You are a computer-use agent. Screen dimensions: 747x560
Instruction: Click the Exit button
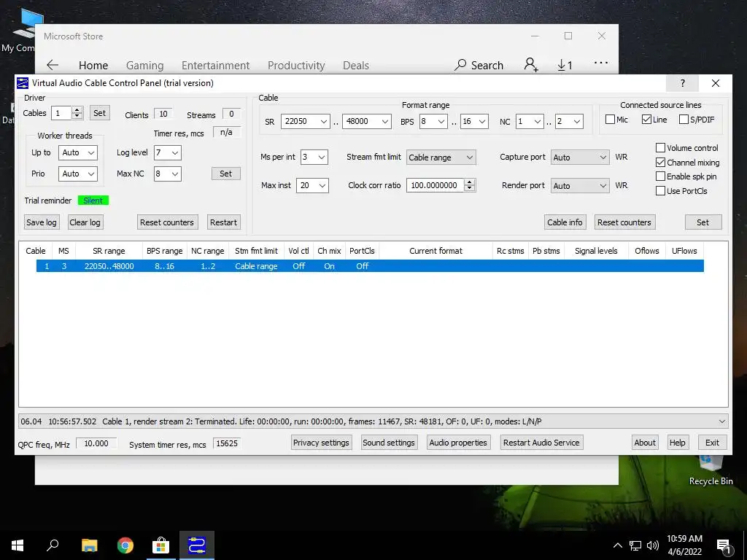pos(712,443)
